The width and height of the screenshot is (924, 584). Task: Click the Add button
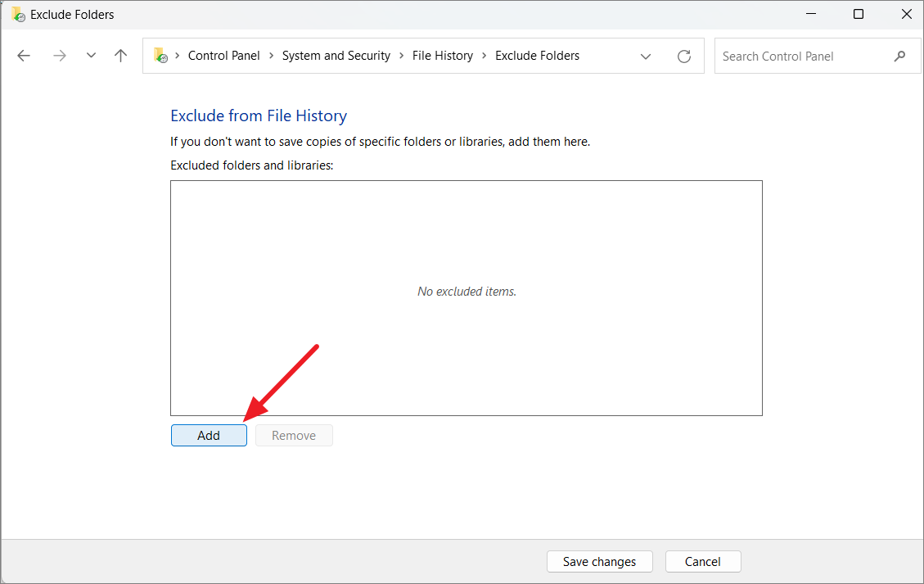(x=209, y=435)
